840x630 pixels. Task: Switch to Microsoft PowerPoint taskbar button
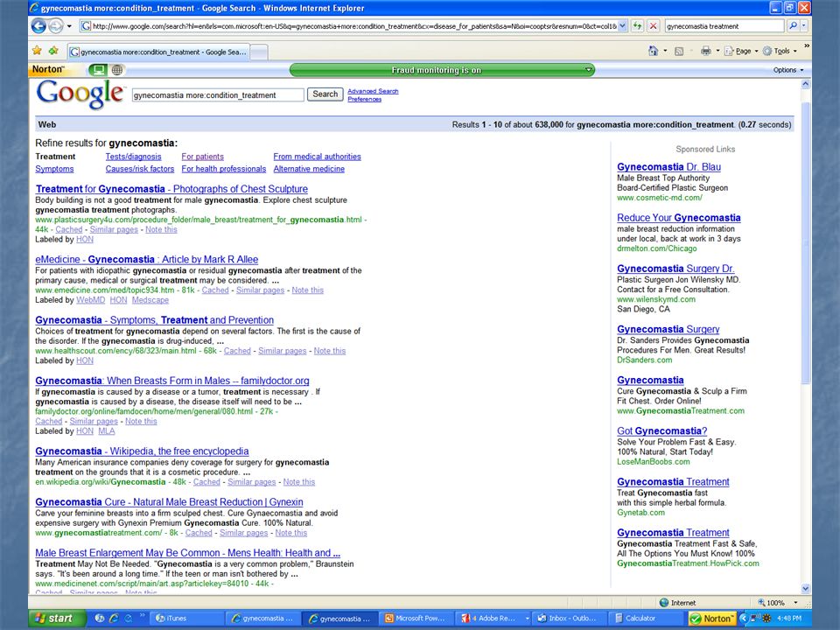pyautogui.click(x=416, y=619)
